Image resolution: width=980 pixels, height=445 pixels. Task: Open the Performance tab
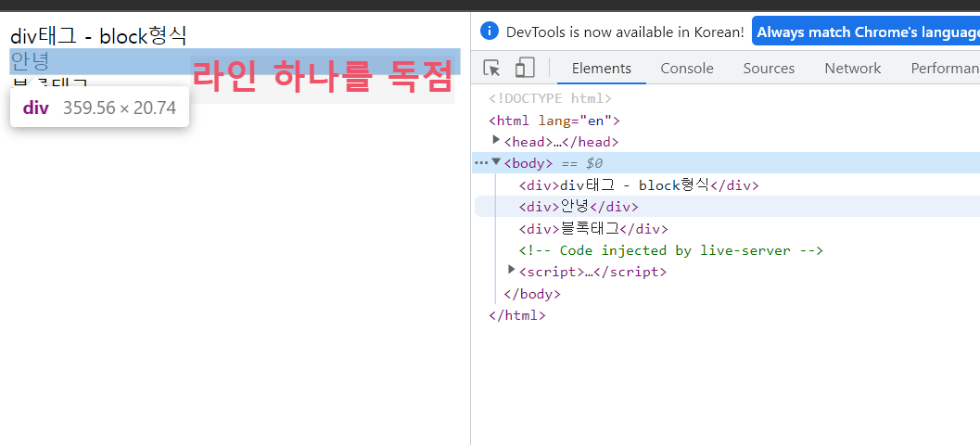[944, 68]
